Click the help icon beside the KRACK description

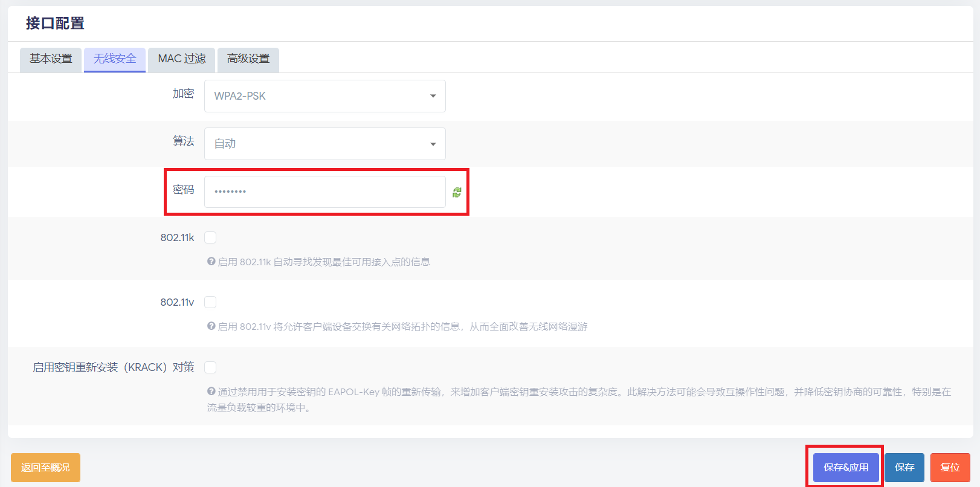[211, 392]
